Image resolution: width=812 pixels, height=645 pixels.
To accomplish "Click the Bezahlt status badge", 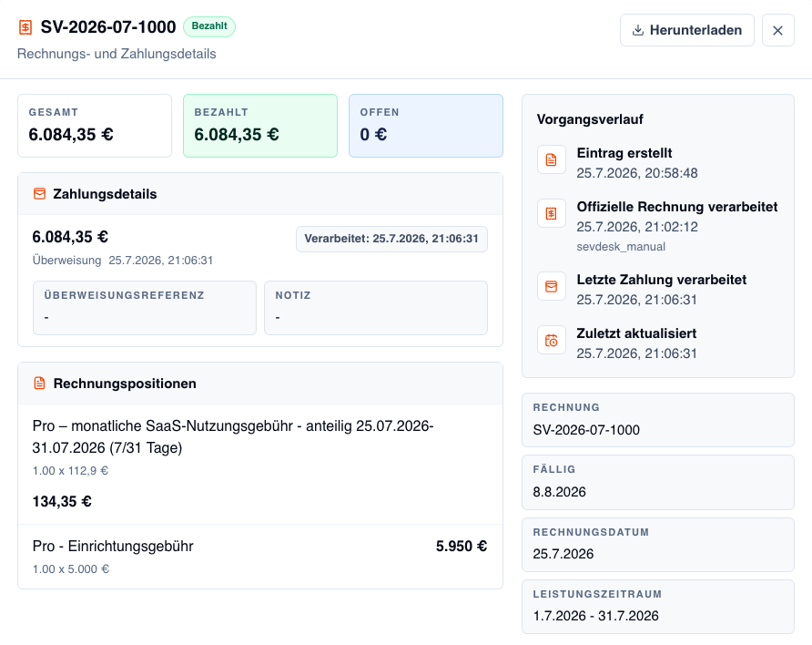I will point(209,26).
